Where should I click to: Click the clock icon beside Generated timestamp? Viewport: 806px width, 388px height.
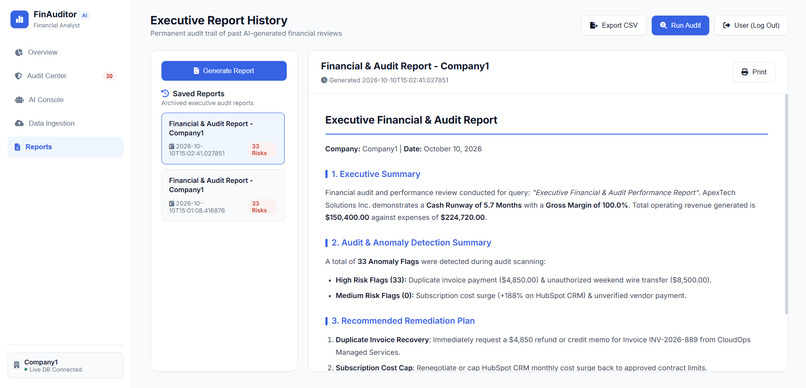324,80
